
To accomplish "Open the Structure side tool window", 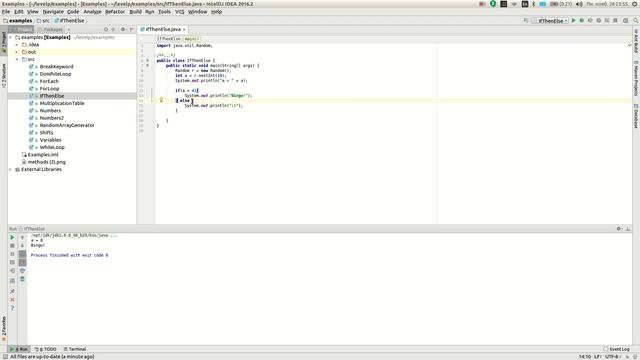I will pyautogui.click(x=4, y=76).
